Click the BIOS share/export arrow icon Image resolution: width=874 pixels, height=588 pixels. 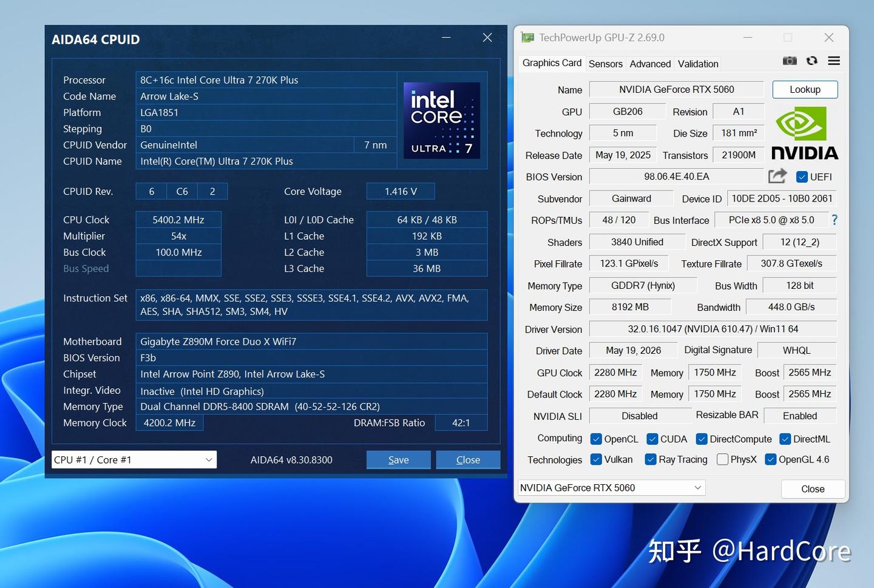777,176
